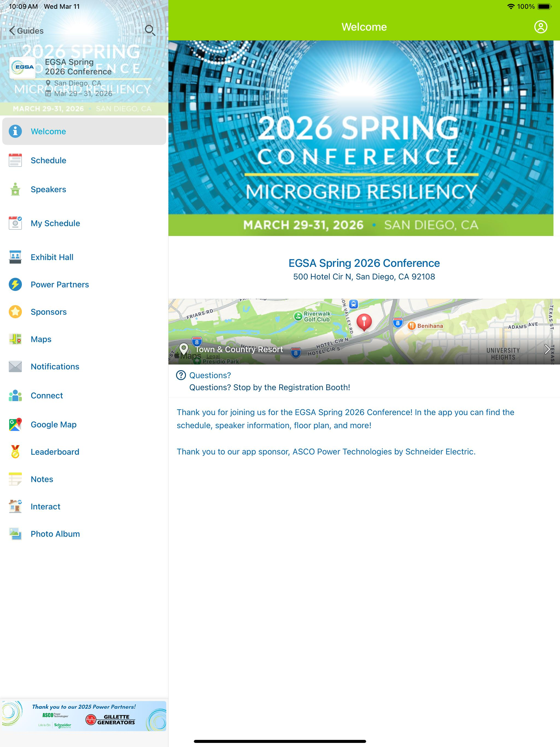Viewport: 560px width, 747px height.
Task: Click the Wi-Fi status icon
Action: (511, 6)
